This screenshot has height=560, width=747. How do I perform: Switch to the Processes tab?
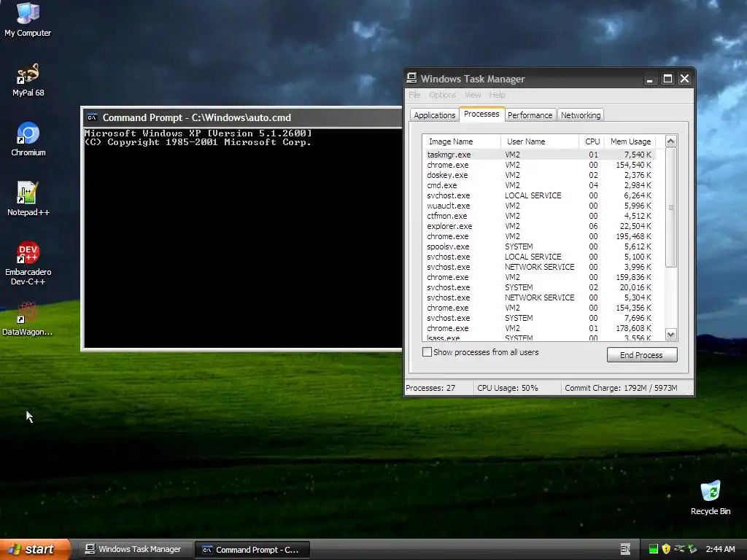tap(481, 114)
